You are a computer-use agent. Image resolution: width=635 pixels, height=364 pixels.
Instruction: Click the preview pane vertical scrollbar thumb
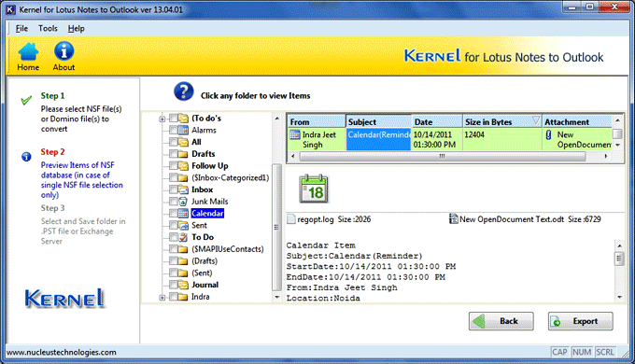[x=619, y=259]
